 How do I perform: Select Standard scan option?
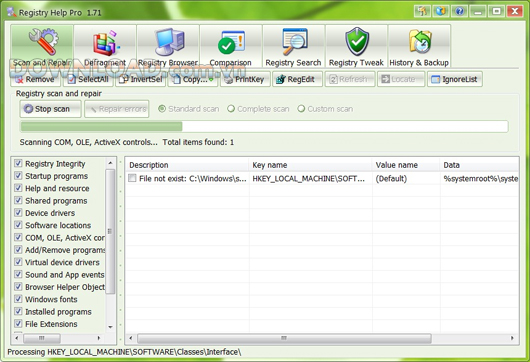point(189,109)
